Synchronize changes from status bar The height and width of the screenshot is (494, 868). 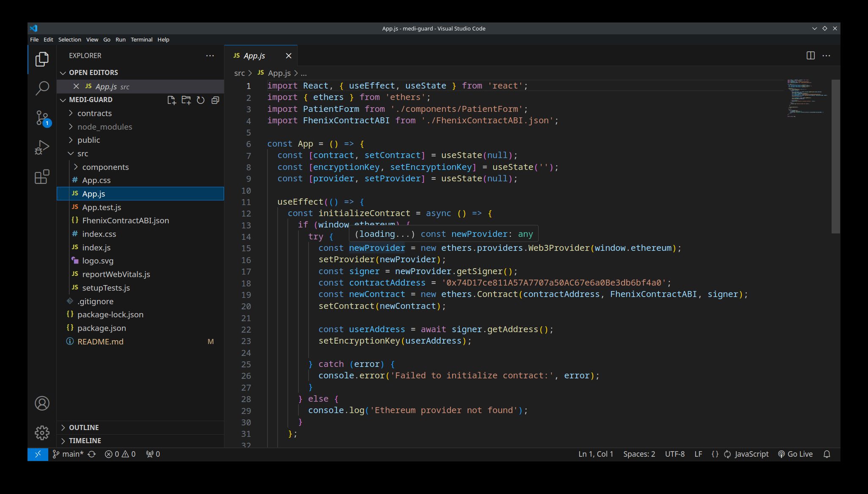point(91,454)
